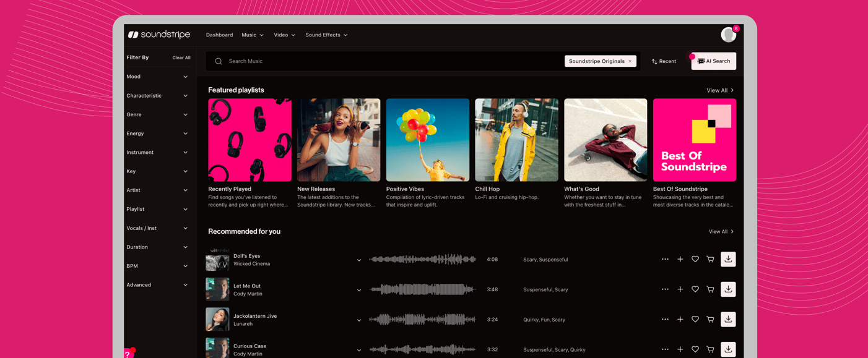Add Jackolantern Jive to a playlist
Screen dimensions: 868x358
(680, 319)
